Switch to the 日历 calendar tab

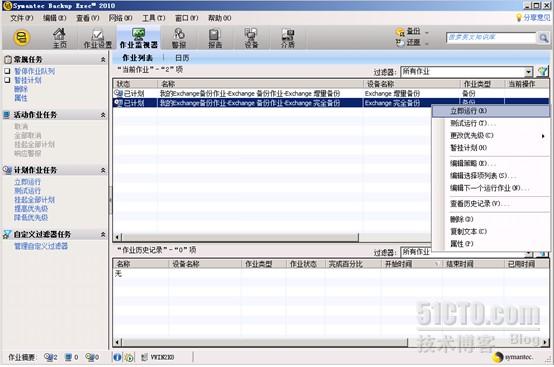click(x=182, y=58)
